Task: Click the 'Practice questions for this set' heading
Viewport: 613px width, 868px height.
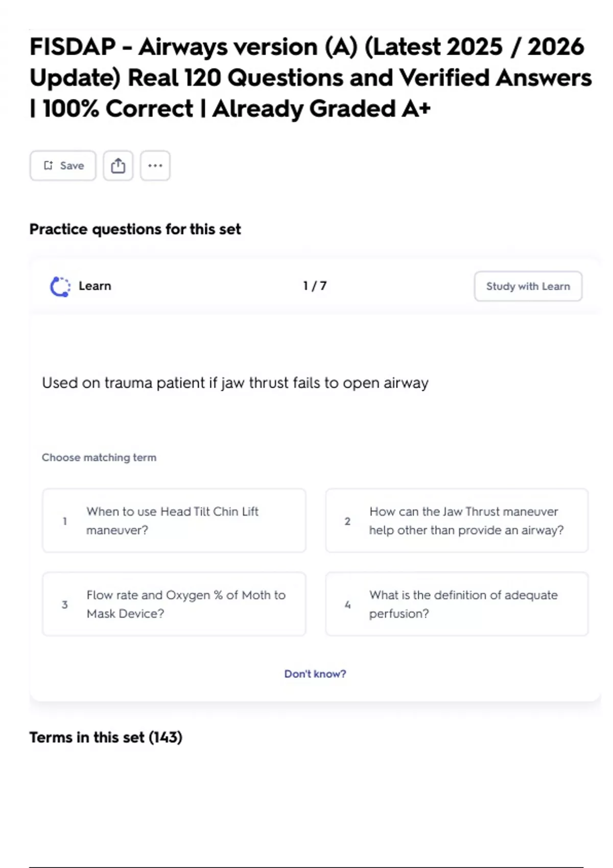Action: [x=135, y=229]
